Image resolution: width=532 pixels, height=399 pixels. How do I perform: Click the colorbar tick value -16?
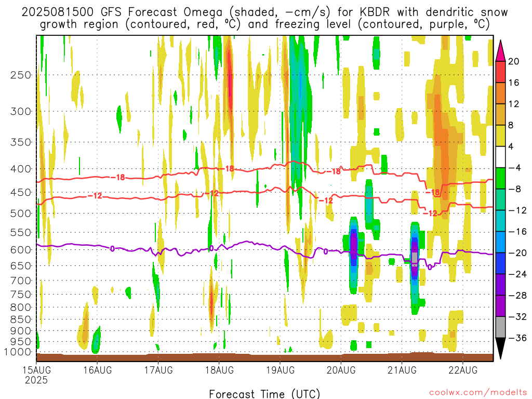(x=517, y=231)
